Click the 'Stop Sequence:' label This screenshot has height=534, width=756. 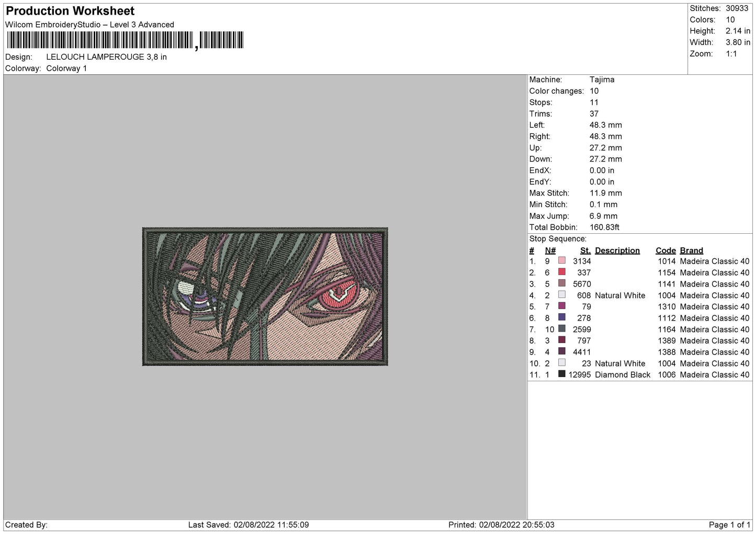[x=558, y=239]
